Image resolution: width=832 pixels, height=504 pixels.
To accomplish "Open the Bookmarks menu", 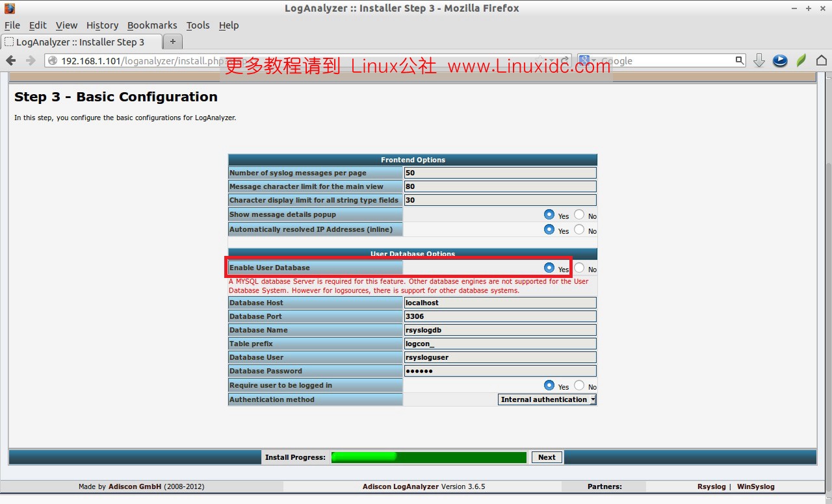I will point(152,25).
